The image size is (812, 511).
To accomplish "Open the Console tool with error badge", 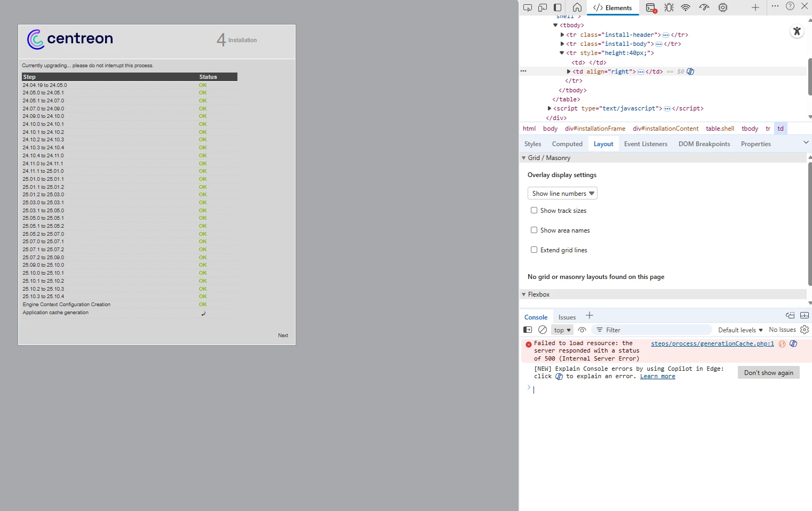I will point(651,7).
